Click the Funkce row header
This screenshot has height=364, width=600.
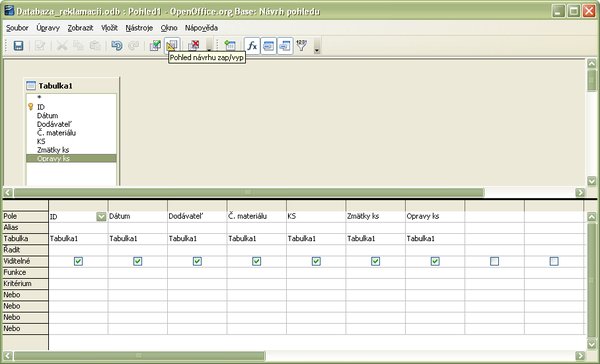pyautogui.click(x=25, y=273)
